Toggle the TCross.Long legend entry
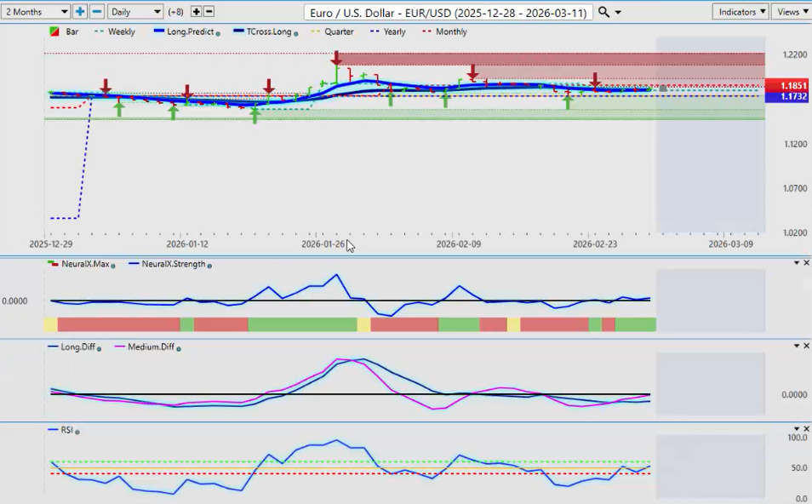812x504 pixels. coord(265,32)
